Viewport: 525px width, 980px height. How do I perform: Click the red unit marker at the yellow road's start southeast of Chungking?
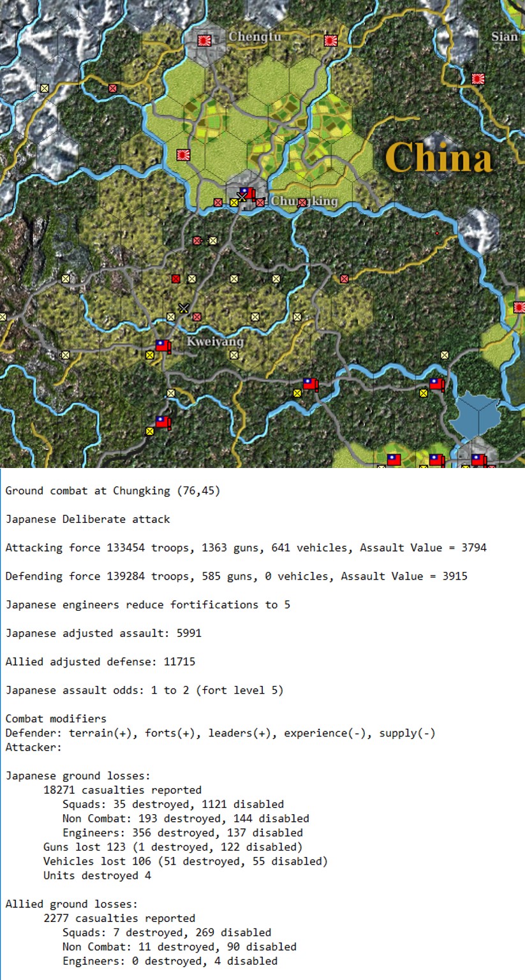coord(344,279)
